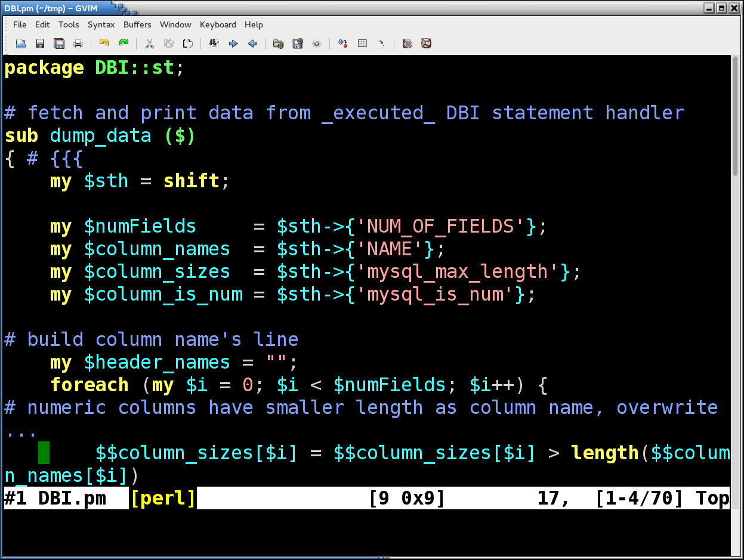Image resolution: width=744 pixels, height=560 pixels.
Task: Click the '[1-4/70]' position in status bar
Action: [640, 498]
